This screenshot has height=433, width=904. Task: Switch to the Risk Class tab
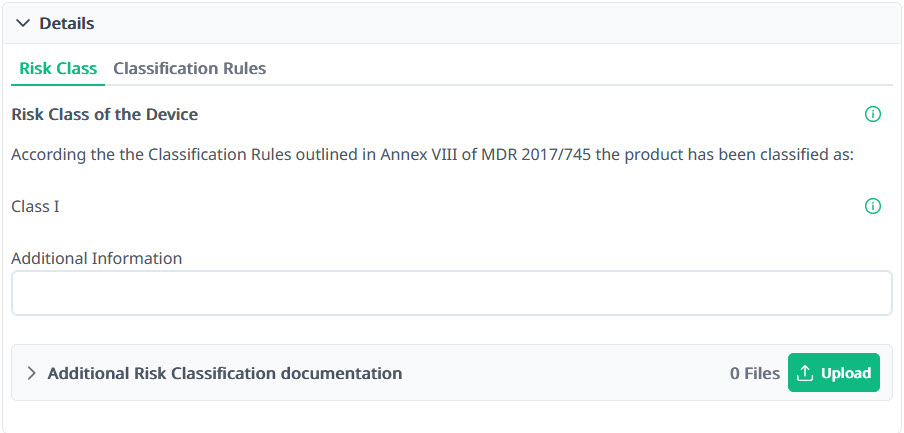point(58,69)
